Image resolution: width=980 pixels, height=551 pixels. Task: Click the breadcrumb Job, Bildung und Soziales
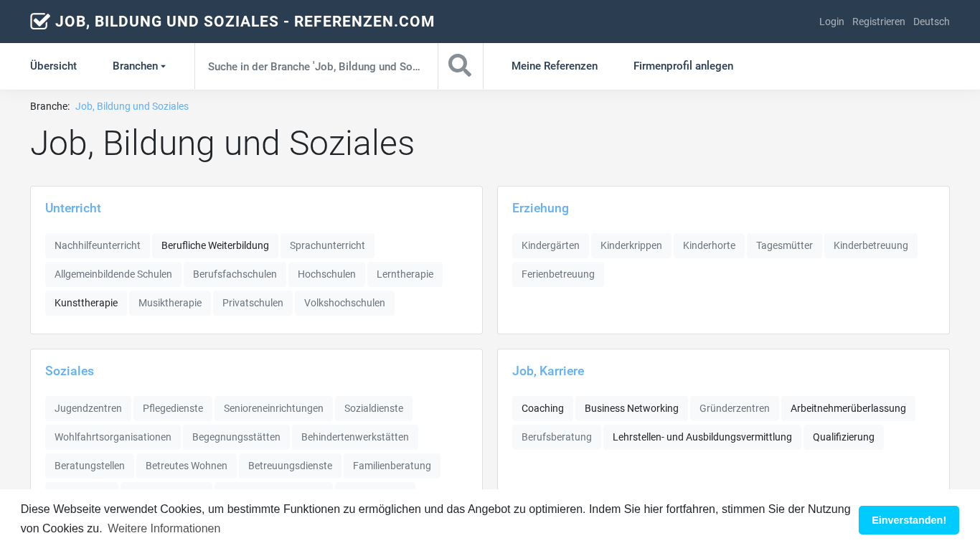[x=132, y=106]
